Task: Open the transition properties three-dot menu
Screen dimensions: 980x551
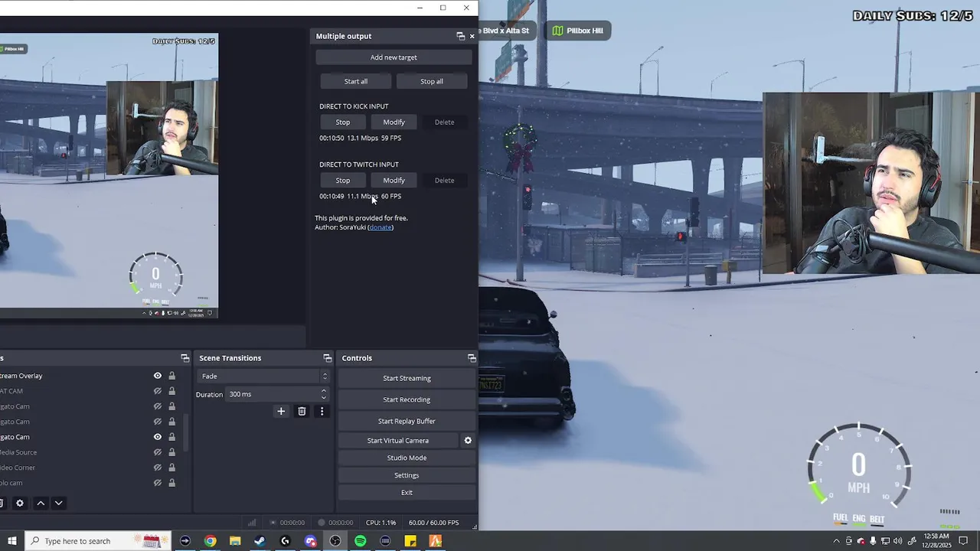Action: [x=322, y=412]
